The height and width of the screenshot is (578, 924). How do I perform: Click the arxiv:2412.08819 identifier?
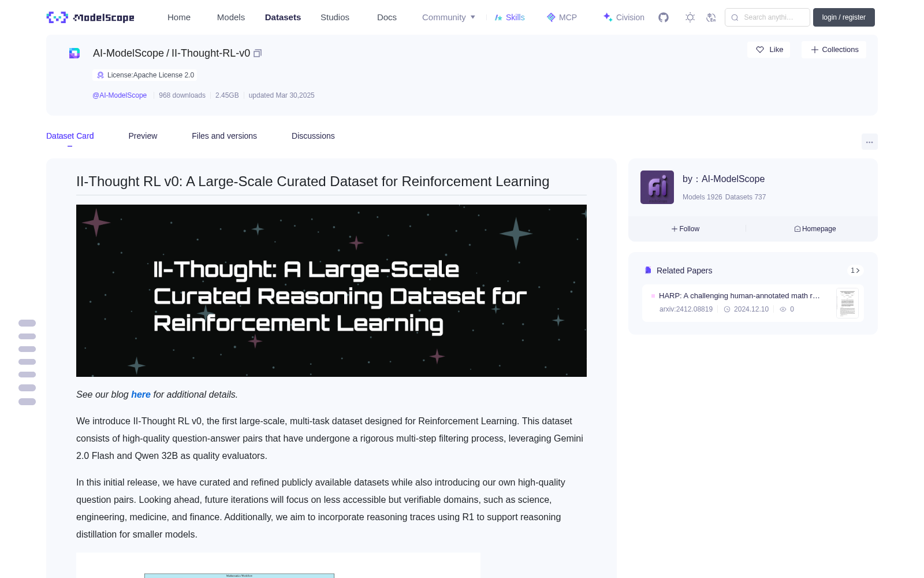pos(686,309)
